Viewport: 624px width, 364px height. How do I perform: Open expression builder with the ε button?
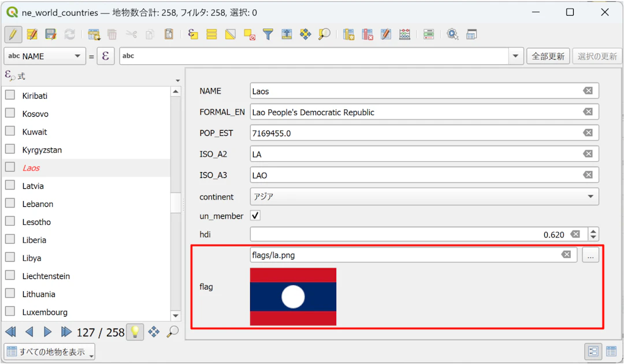[106, 56]
